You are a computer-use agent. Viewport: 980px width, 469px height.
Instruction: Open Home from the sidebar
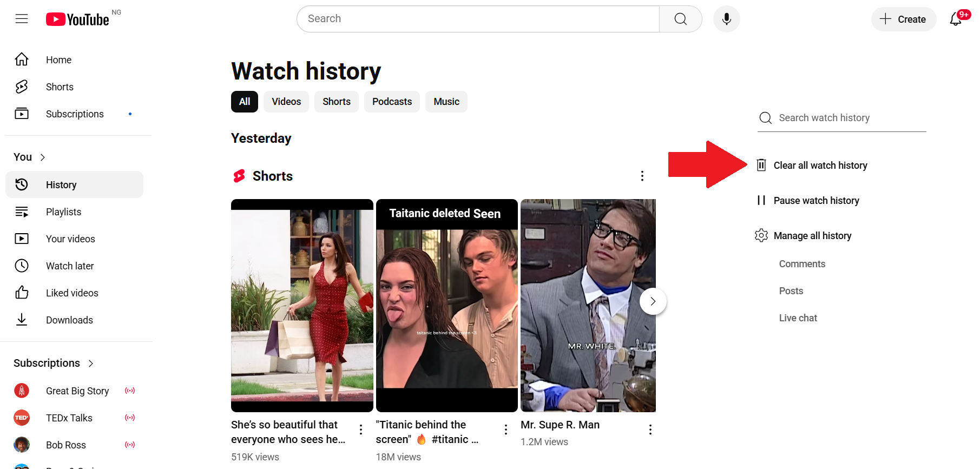pyautogui.click(x=74, y=60)
